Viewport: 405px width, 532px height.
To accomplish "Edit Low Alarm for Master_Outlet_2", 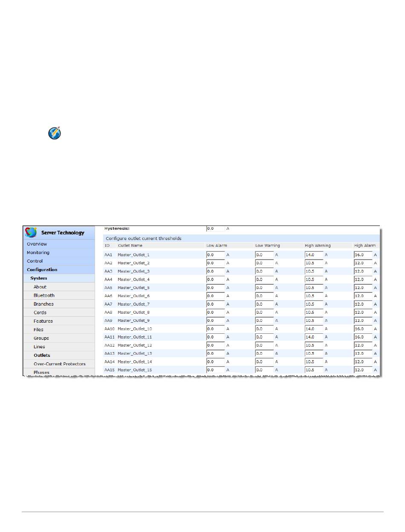I will (215, 263).
